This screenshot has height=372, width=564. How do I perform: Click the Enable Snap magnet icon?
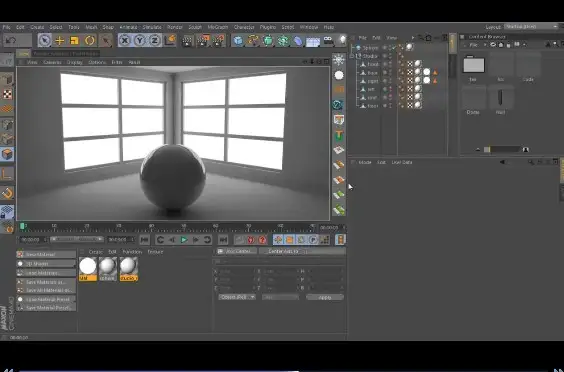pos(7,193)
